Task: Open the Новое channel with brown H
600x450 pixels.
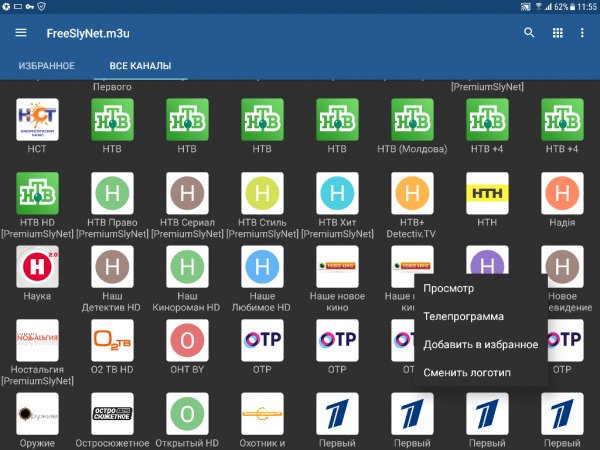Action: click(x=562, y=266)
